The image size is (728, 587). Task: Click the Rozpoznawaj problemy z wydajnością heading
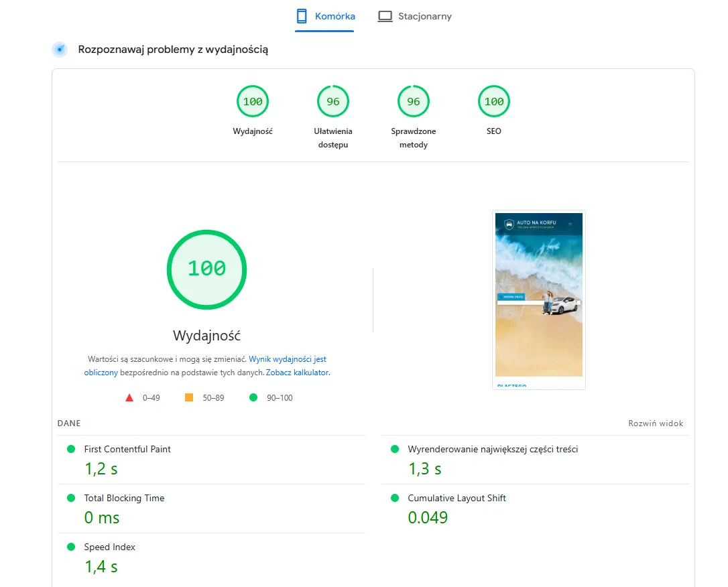click(x=173, y=50)
